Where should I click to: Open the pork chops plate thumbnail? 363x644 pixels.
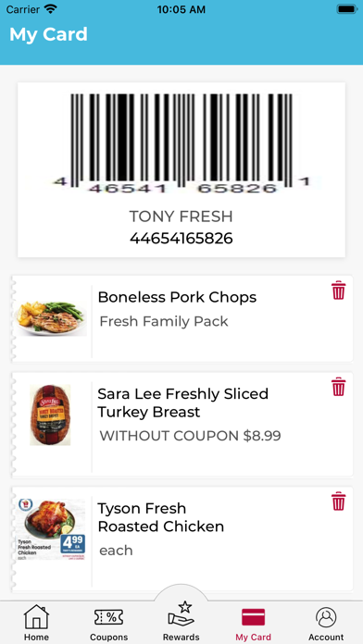[51, 318]
